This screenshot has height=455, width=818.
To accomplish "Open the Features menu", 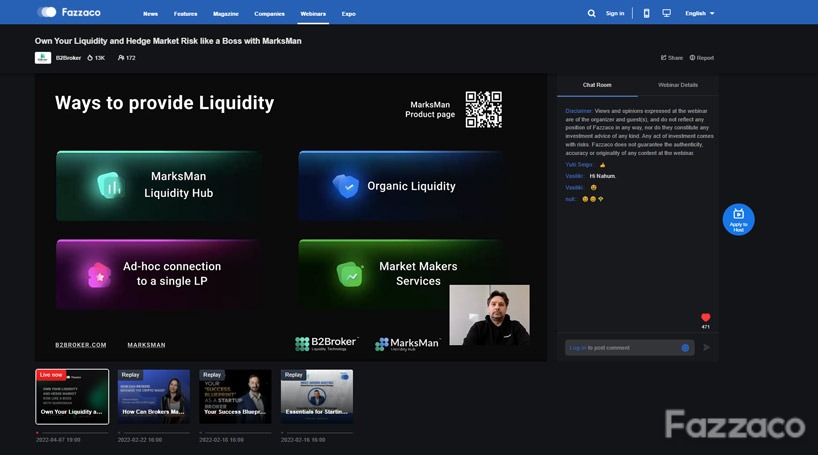I will tap(185, 14).
